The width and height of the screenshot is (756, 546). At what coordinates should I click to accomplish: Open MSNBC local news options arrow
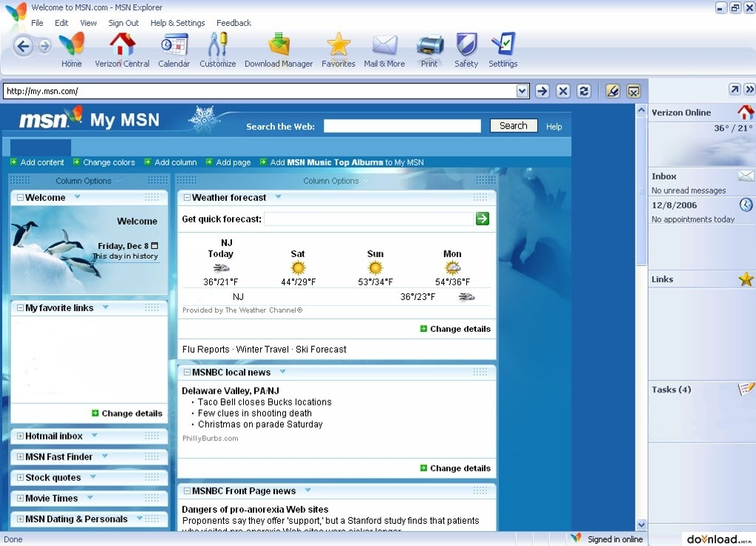[x=282, y=372]
